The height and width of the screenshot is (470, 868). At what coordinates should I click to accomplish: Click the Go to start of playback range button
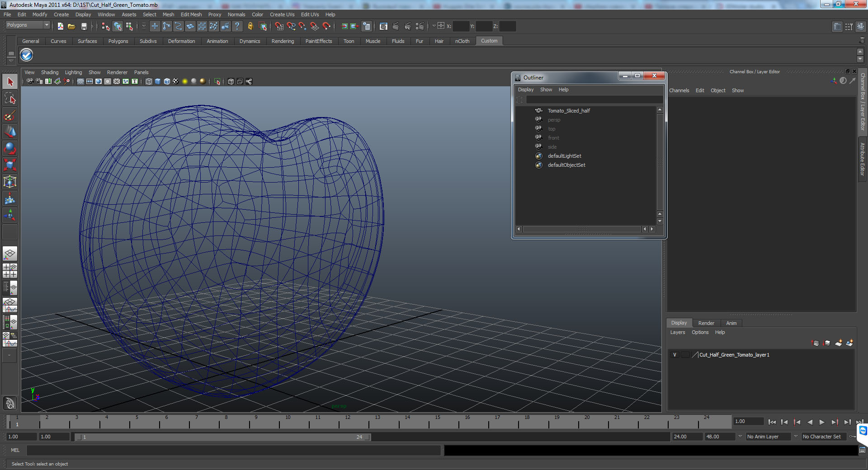click(772, 422)
